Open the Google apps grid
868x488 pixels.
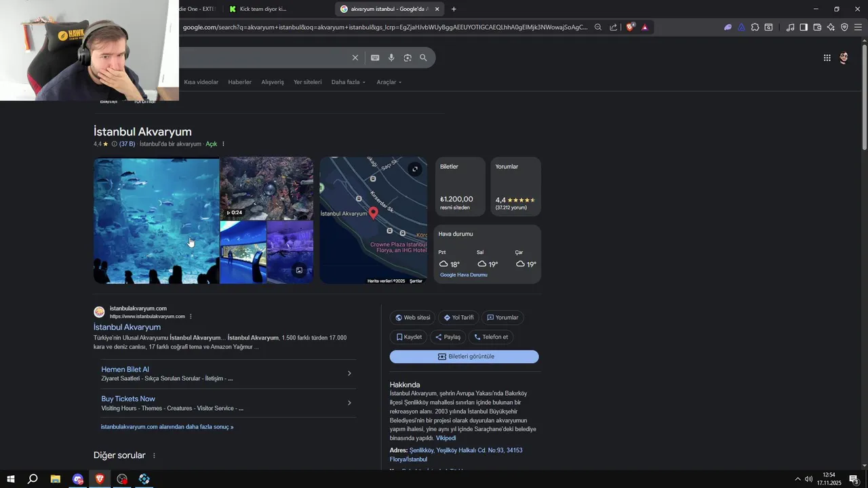point(827,58)
